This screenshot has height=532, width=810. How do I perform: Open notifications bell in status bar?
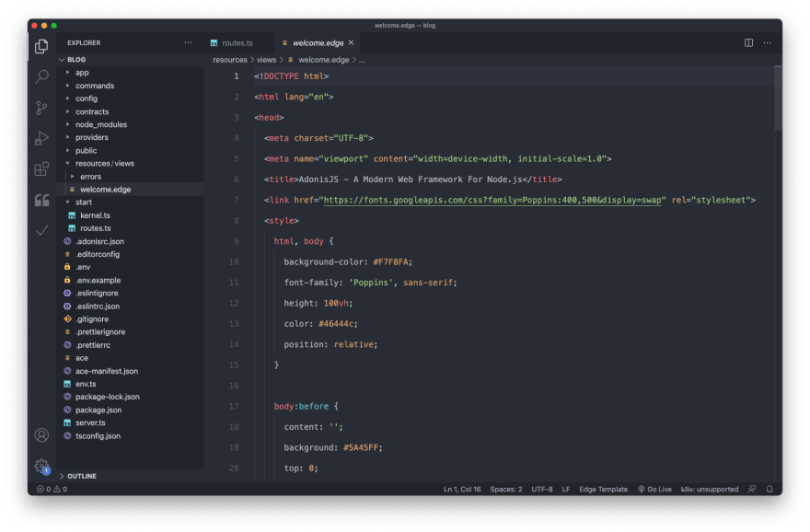pos(769,489)
